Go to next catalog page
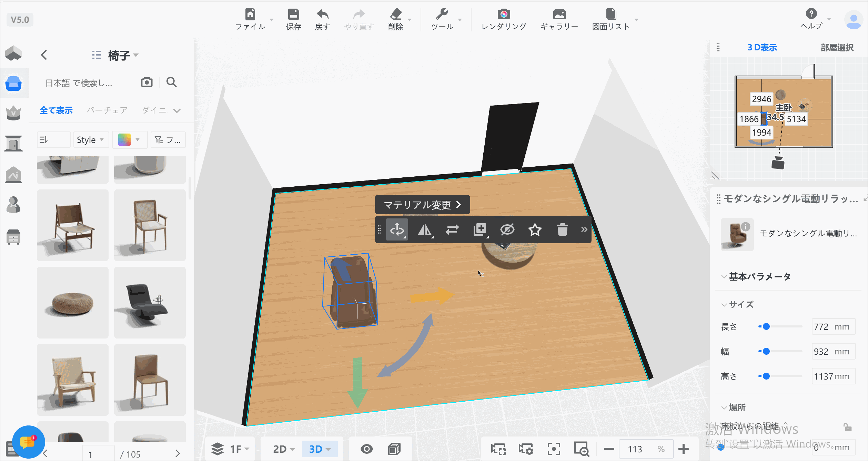868x461 pixels. (178, 453)
